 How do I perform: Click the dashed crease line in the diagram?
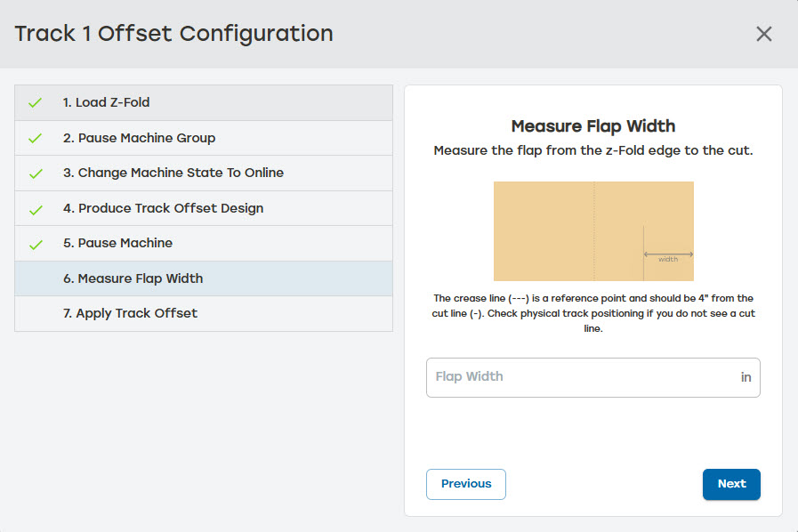(x=593, y=222)
